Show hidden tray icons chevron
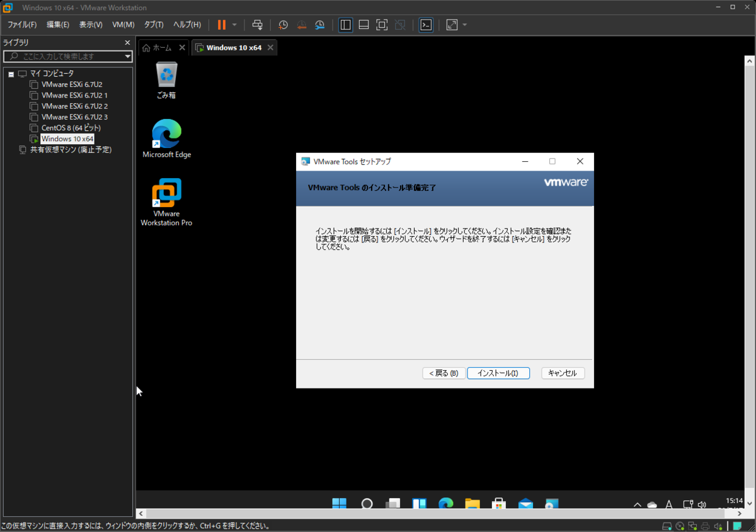The image size is (756, 532). click(638, 504)
